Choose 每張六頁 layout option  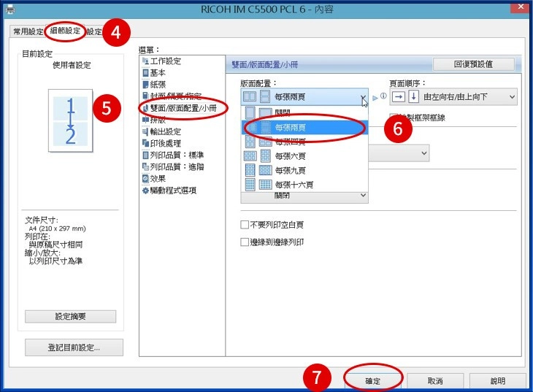304,156
